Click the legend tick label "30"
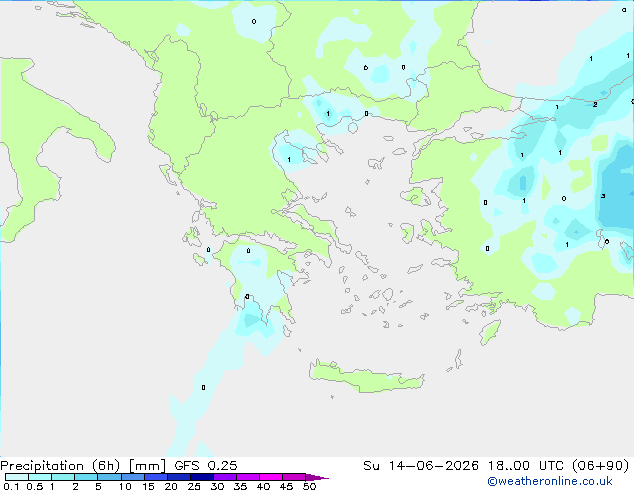The height and width of the screenshot is (490, 634). (x=217, y=486)
